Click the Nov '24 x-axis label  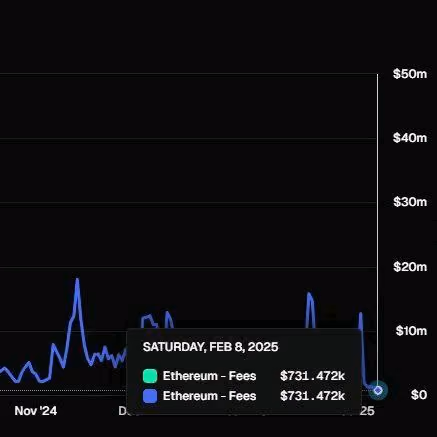[36, 411]
